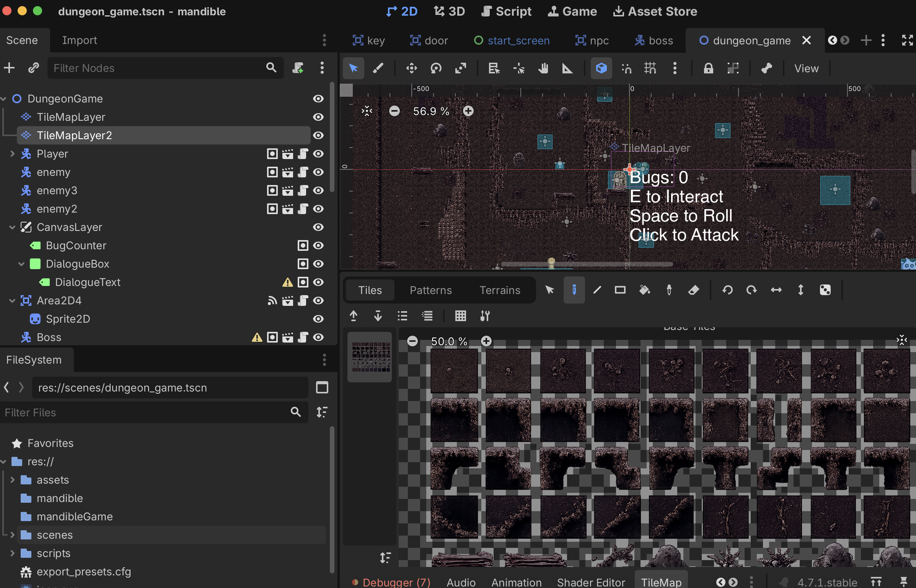Add a new child node
Viewport: 916px width, 588px height.
tap(9, 68)
